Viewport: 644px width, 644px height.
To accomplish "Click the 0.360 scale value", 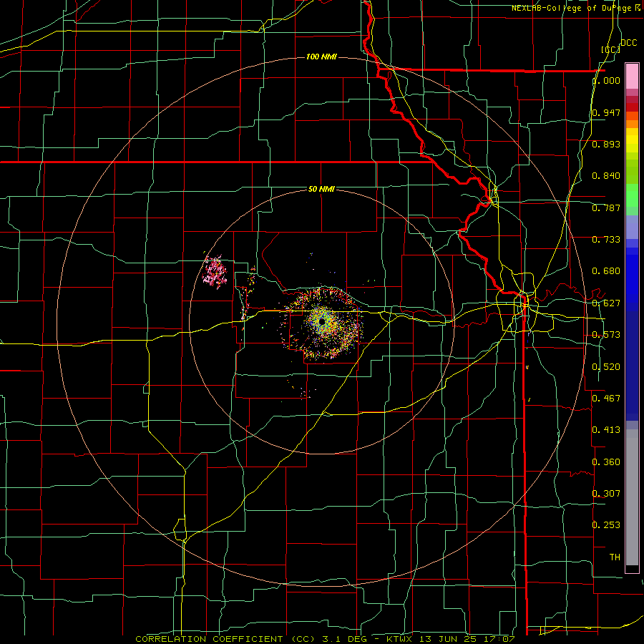I will (x=606, y=462).
